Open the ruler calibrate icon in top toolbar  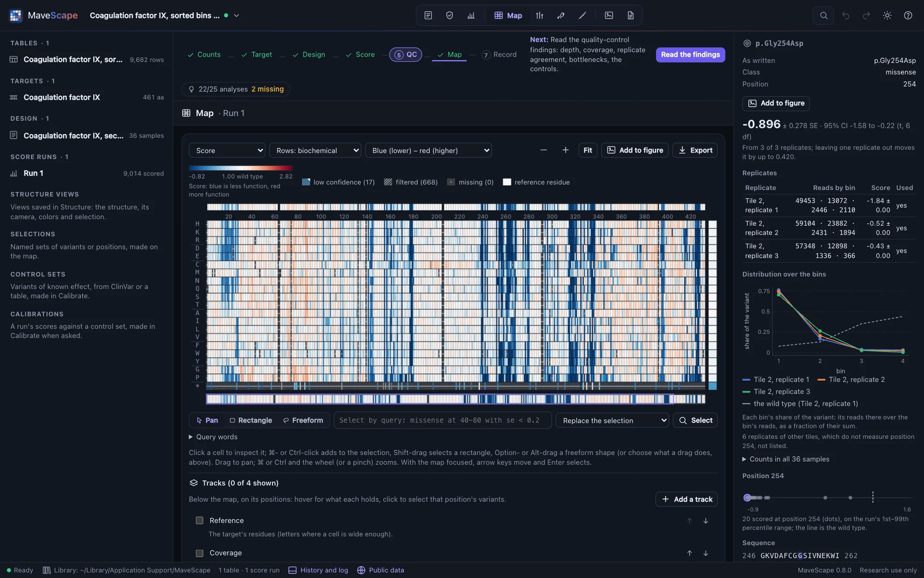(x=582, y=15)
